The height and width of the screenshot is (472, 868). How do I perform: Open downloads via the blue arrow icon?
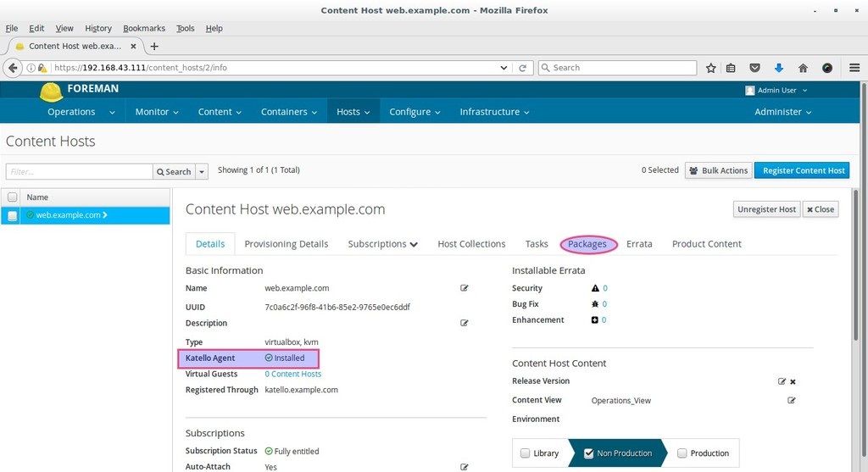pyautogui.click(x=778, y=68)
